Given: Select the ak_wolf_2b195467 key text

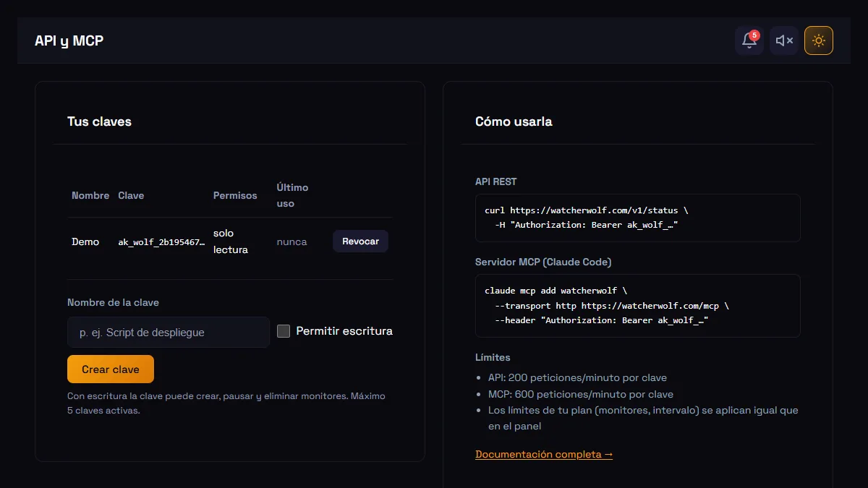Looking at the screenshot, I should pyautogui.click(x=162, y=242).
